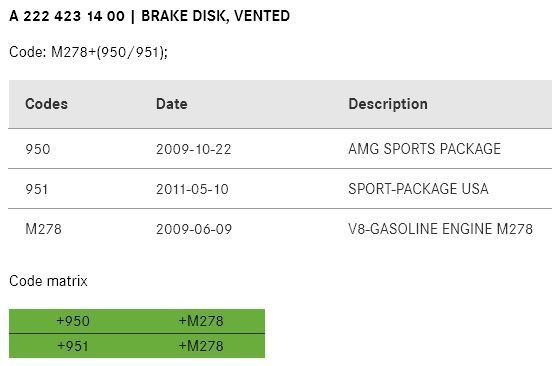Click +M278 cell in first matrix row

coord(201,321)
